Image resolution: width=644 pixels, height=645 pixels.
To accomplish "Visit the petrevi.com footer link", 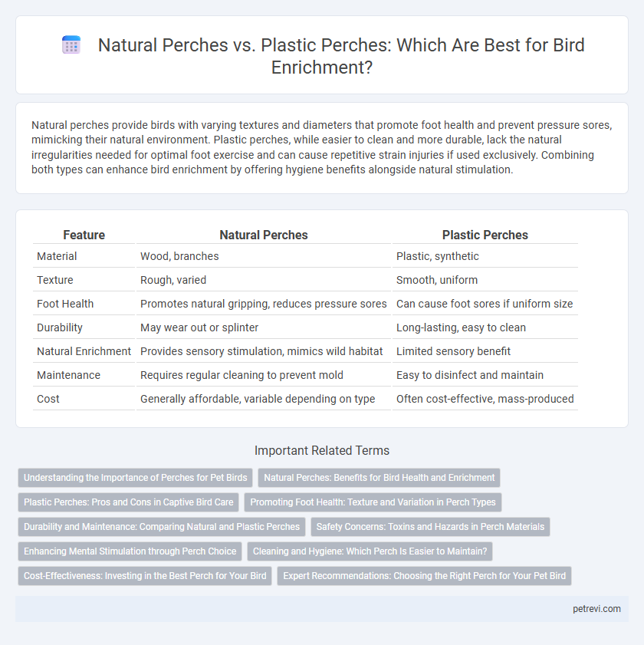I will 596,609.
